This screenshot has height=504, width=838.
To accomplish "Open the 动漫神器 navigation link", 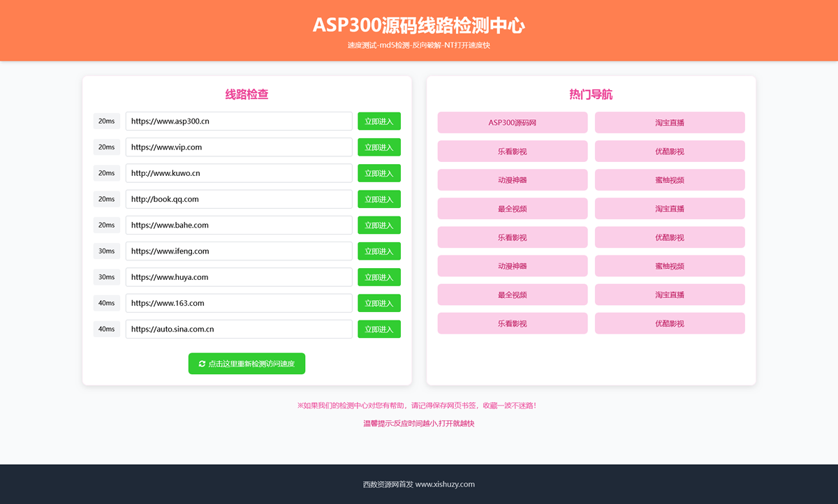I will tap(512, 179).
